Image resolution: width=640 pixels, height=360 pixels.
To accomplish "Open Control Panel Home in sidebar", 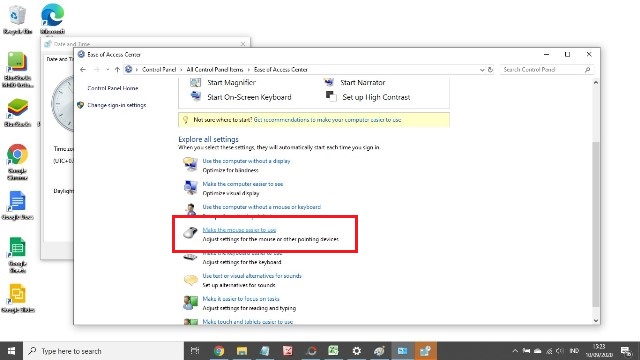I will [x=113, y=88].
